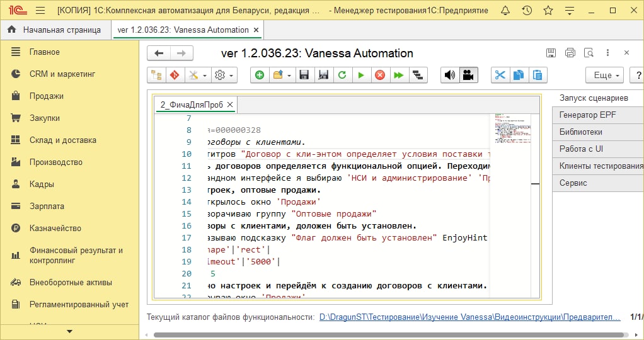Open the tools wrench dropdown
This screenshot has height=340, width=644.
click(198, 75)
